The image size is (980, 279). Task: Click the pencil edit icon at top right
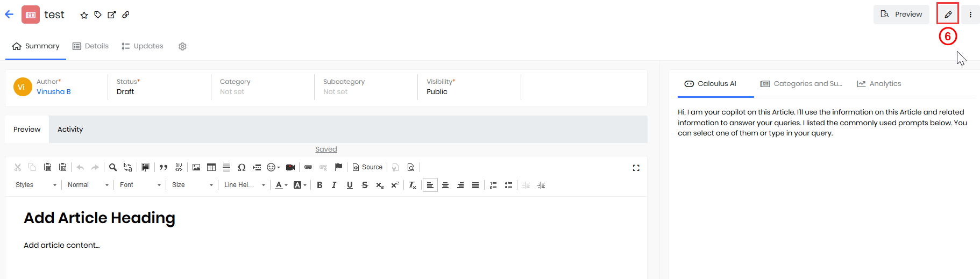click(x=948, y=15)
